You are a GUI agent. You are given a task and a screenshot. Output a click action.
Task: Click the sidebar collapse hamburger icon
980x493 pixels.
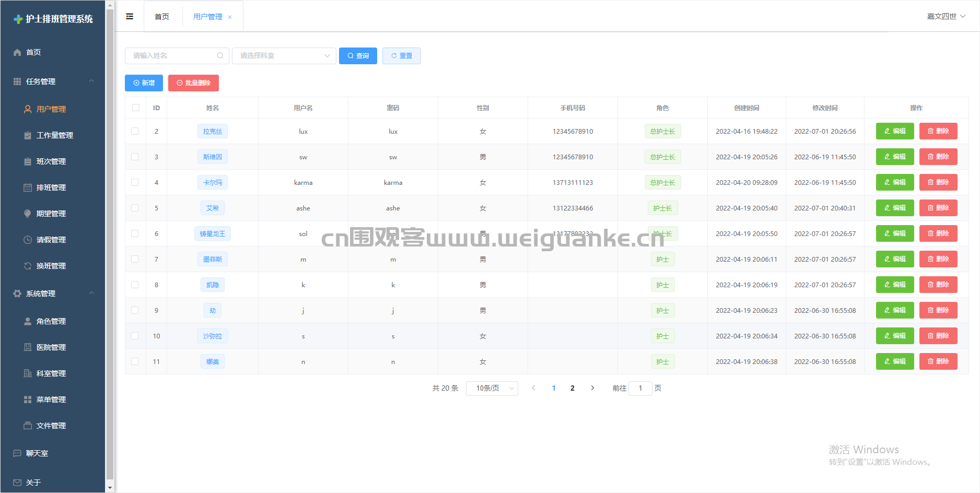click(x=130, y=16)
